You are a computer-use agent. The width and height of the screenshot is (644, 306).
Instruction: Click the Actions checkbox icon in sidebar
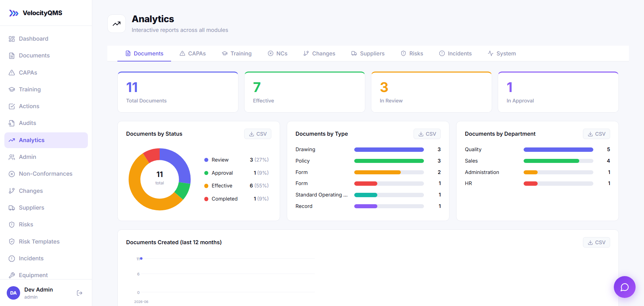click(12, 106)
